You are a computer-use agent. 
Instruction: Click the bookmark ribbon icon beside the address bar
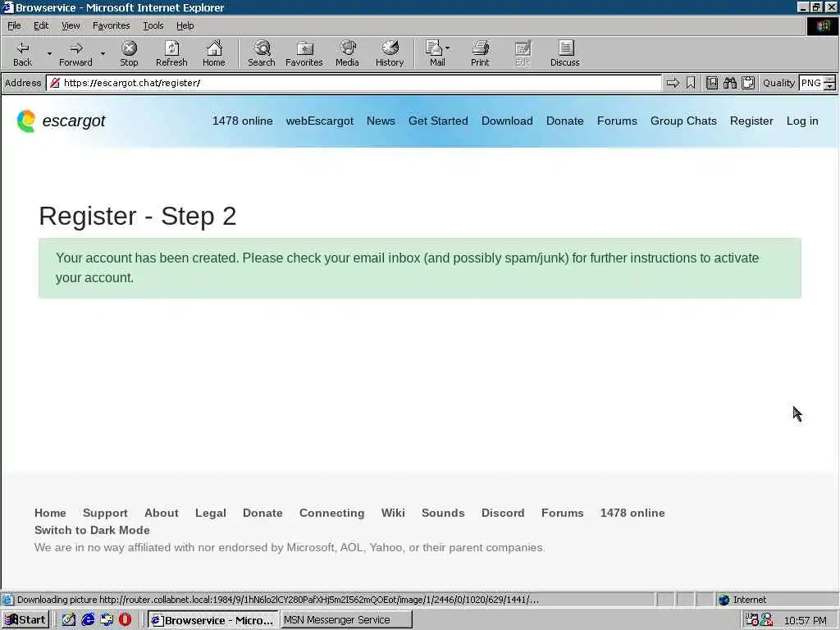tap(691, 83)
